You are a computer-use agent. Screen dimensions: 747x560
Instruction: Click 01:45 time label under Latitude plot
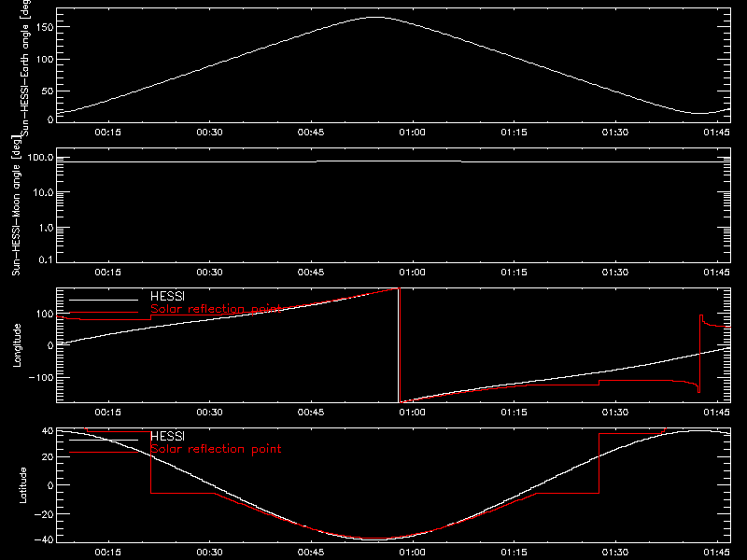click(x=716, y=553)
